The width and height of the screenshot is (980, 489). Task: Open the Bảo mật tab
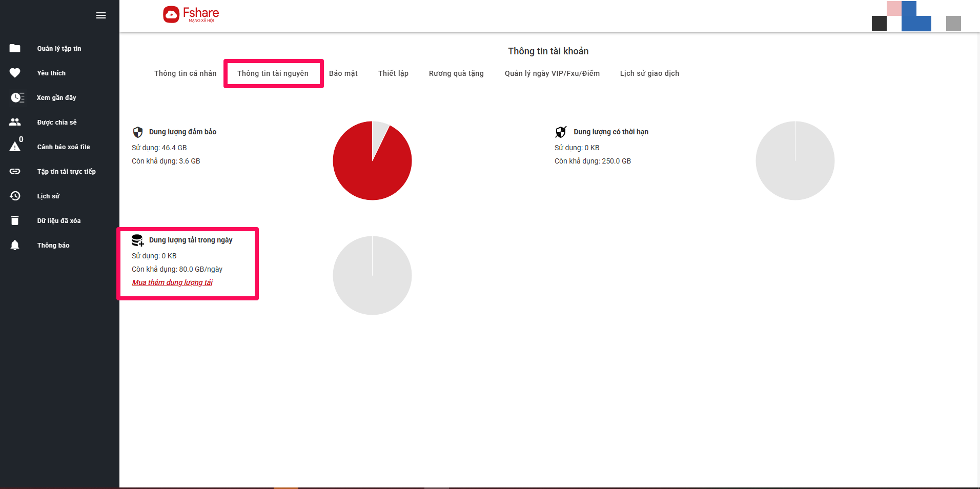pyautogui.click(x=343, y=73)
